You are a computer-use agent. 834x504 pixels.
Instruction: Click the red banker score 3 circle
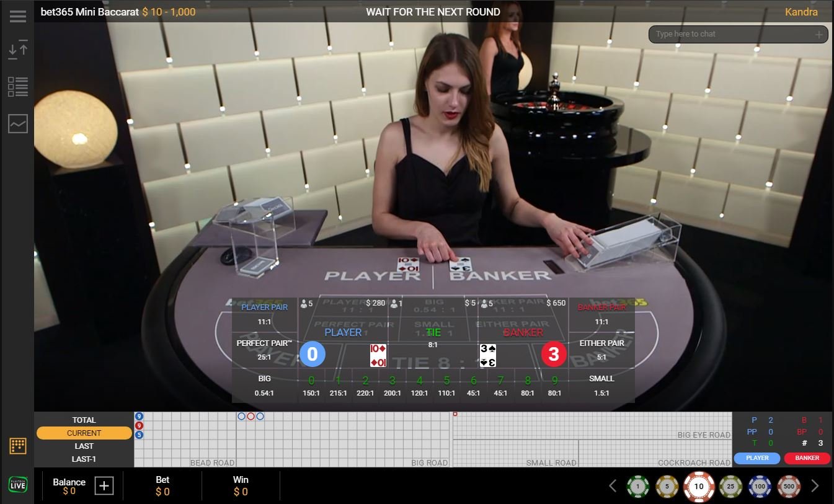[554, 354]
